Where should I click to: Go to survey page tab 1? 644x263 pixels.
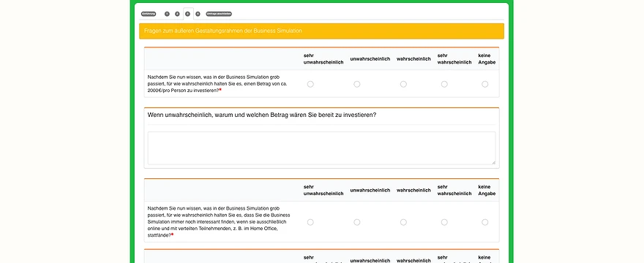point(167,14)
